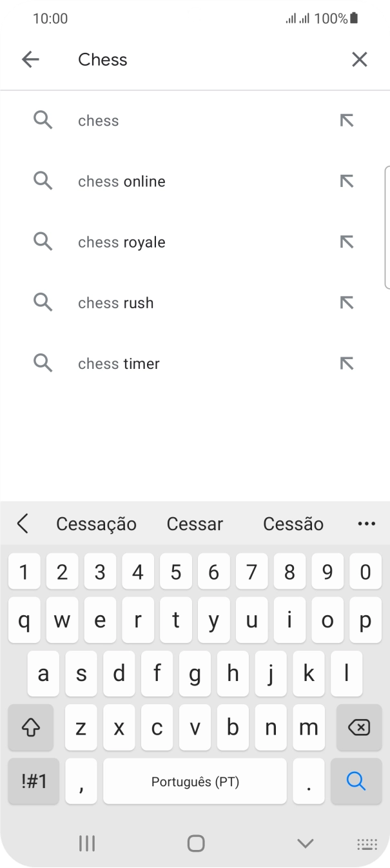Select the Cessação word suggestion

click(96, 524)
